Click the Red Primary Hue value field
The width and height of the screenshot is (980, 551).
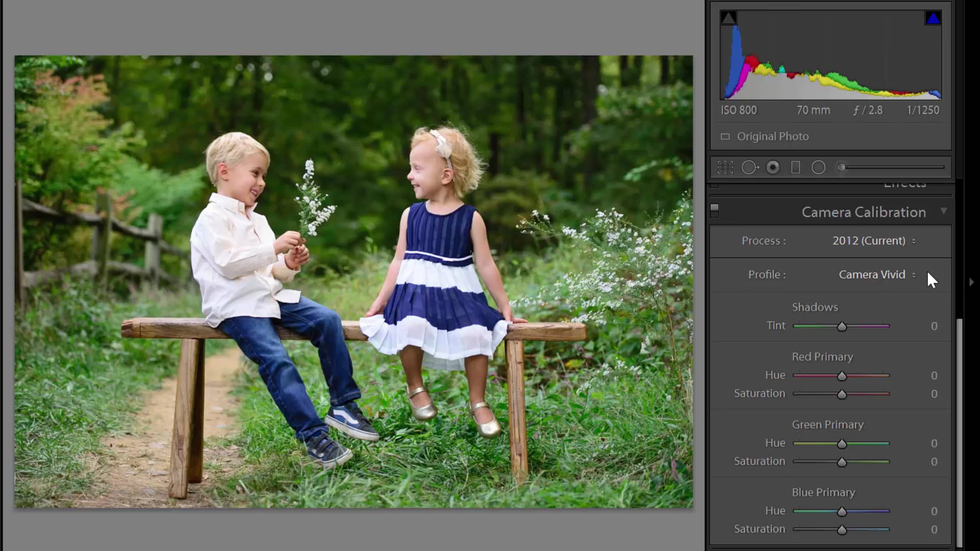[934, 375]
